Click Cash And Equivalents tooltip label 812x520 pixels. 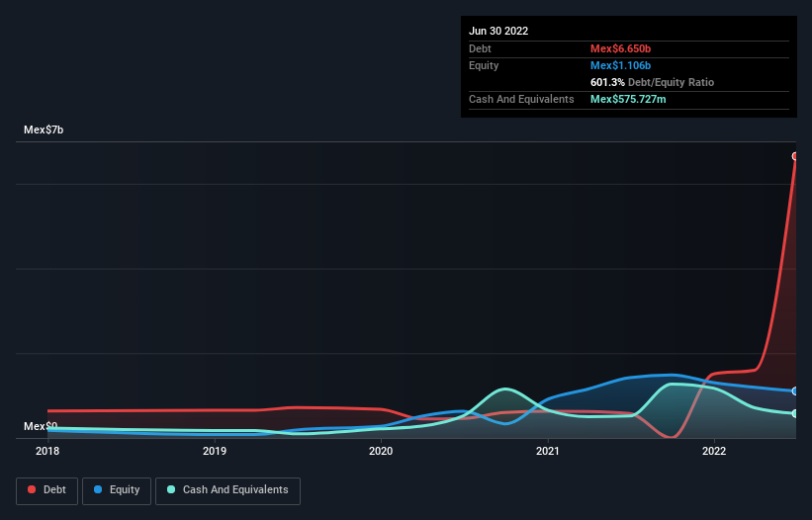(521, 99)
